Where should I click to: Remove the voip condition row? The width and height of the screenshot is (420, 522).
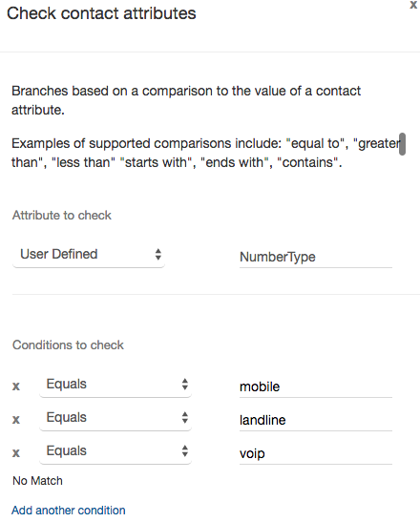click(16, 452)
